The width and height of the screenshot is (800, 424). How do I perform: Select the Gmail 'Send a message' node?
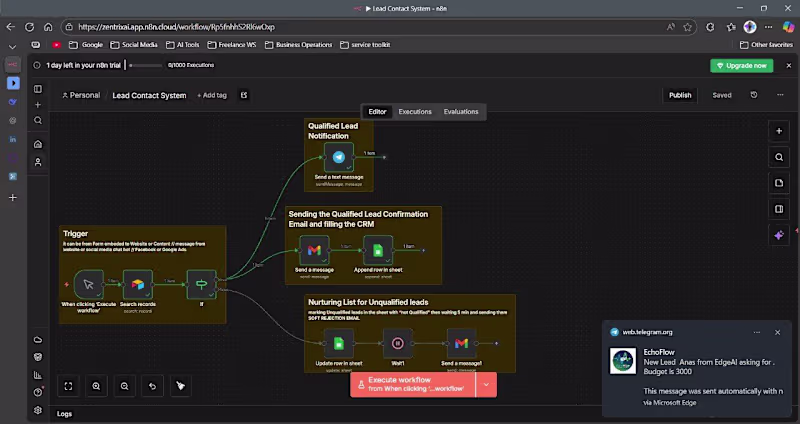click(x=314, y=250)
